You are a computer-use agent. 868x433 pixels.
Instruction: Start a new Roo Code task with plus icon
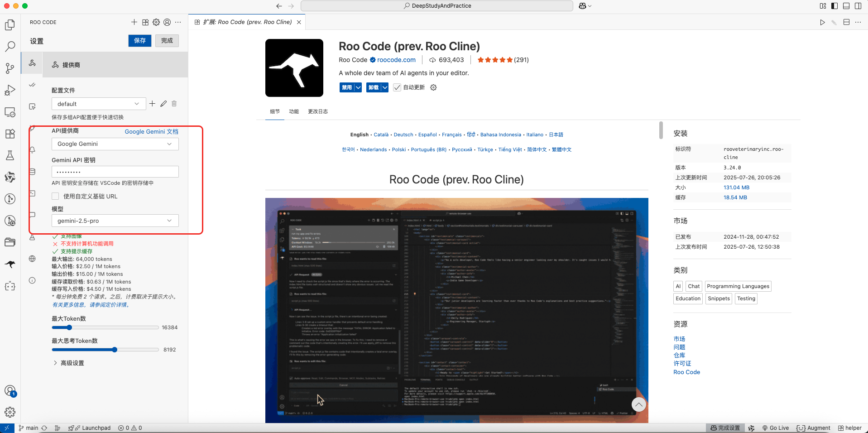(x=134, y=22)
